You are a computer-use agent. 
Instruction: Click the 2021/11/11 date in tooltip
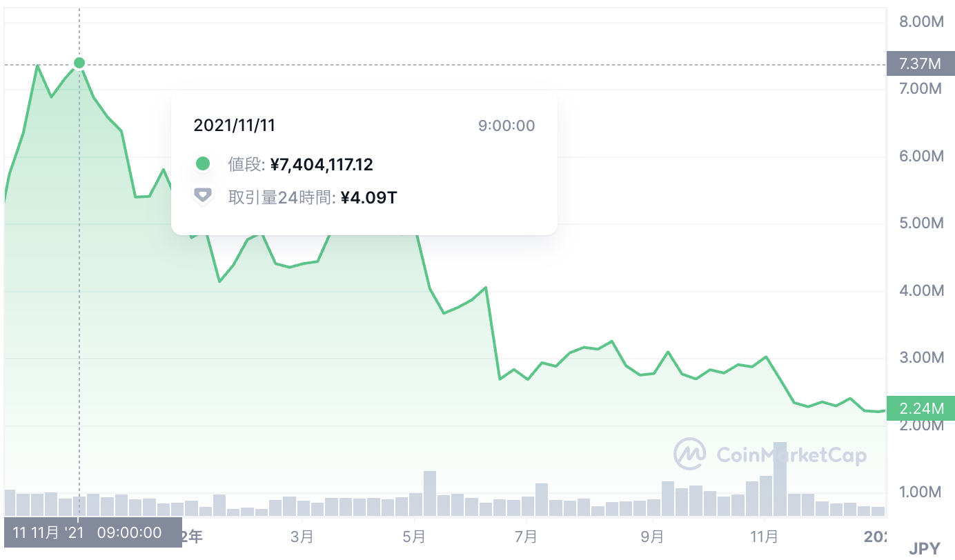tap(235, 126)
